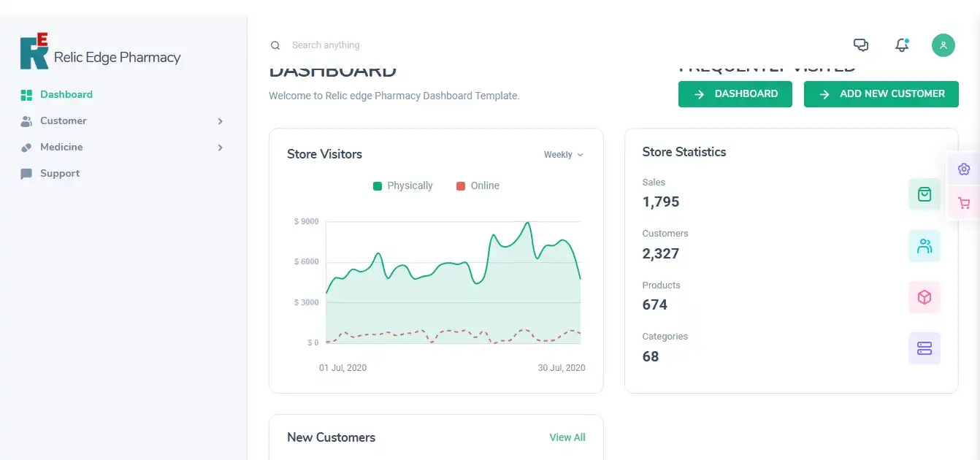Image resolution: width=980 pixels, height=460 pixels.
Task: Toggle the Online series in the legend
Action: click(478, 186)
